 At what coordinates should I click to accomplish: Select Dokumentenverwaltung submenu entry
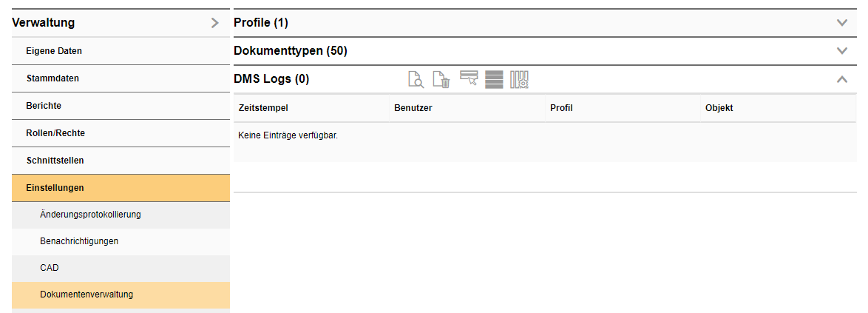(x=121, y=295)
